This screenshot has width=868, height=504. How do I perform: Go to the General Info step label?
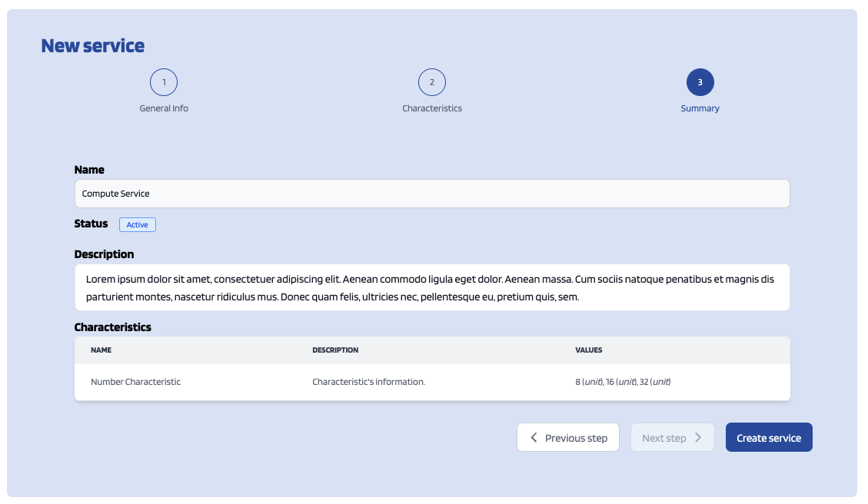(164, 108)
